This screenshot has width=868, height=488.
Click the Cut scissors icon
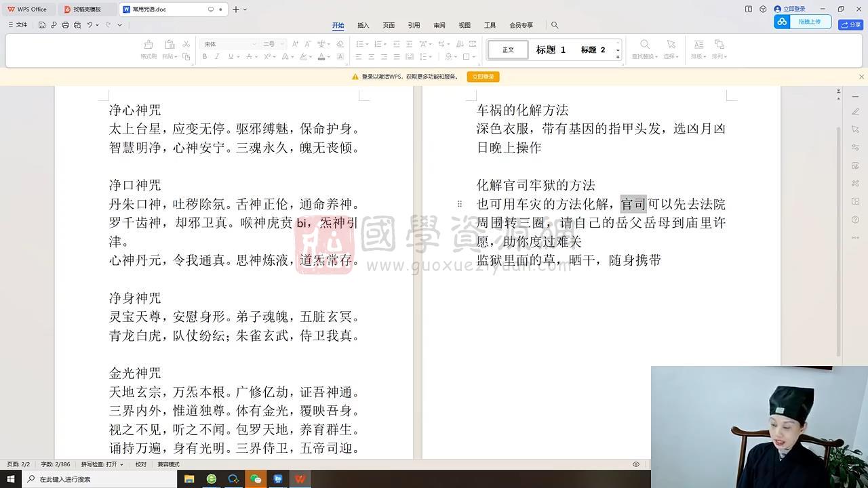(x=186, y=44)
